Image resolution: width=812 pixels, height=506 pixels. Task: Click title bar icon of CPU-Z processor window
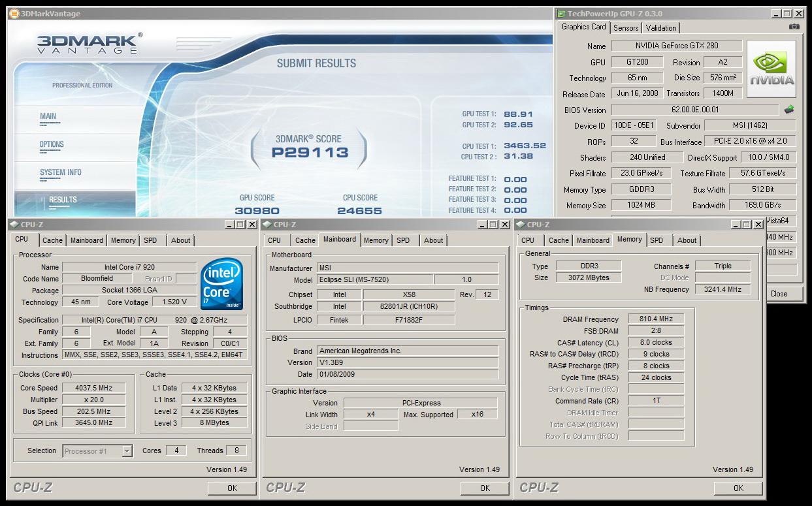(14, 225)
